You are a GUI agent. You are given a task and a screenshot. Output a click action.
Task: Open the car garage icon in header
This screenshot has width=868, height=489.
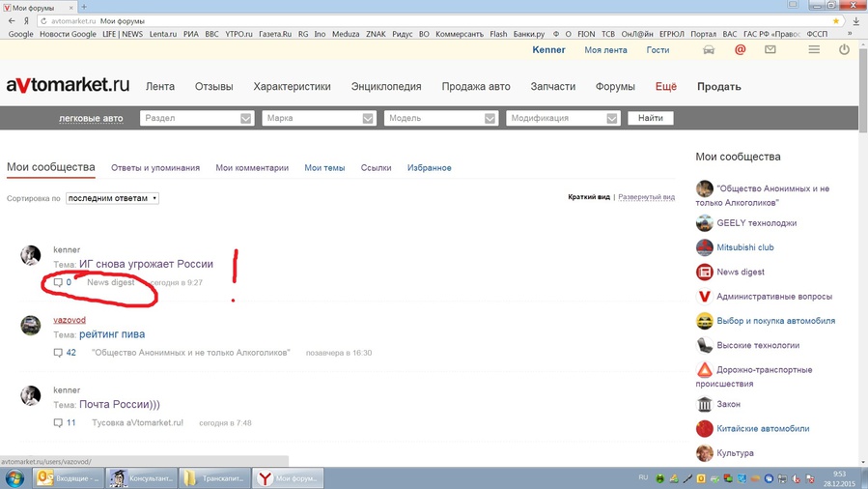(709, 50)
